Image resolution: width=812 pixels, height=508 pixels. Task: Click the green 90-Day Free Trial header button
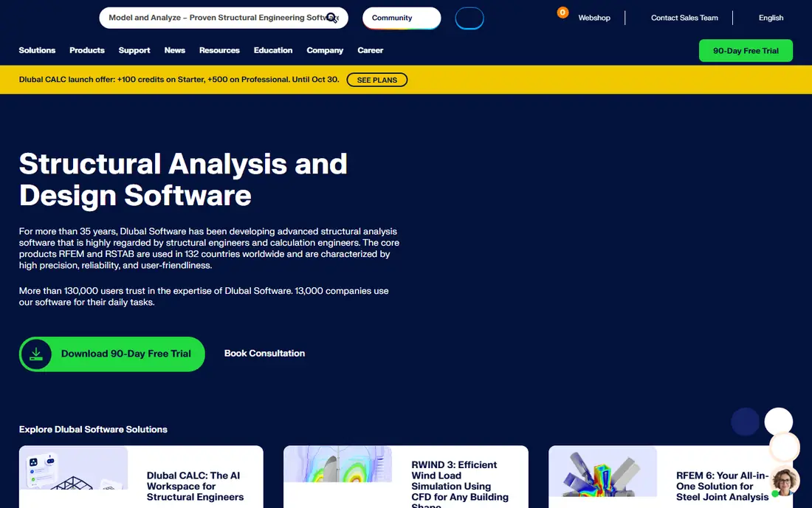pyautogui.click(x=746, y=51)
